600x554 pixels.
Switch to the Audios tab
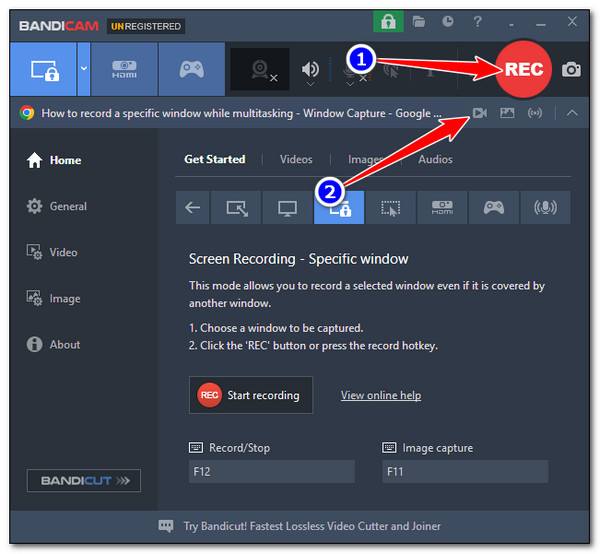click(x=435, y=159)
